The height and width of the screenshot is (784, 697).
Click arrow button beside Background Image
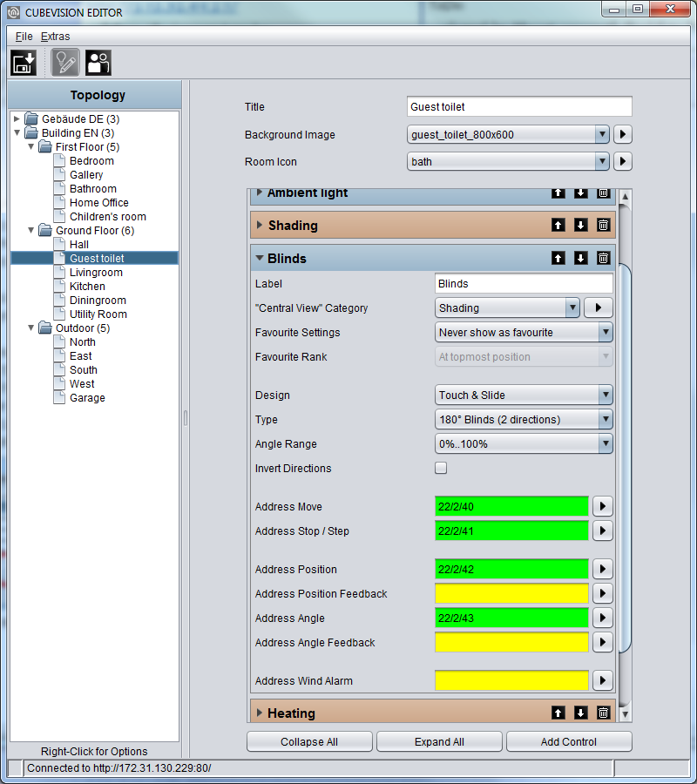coord(622,134)
